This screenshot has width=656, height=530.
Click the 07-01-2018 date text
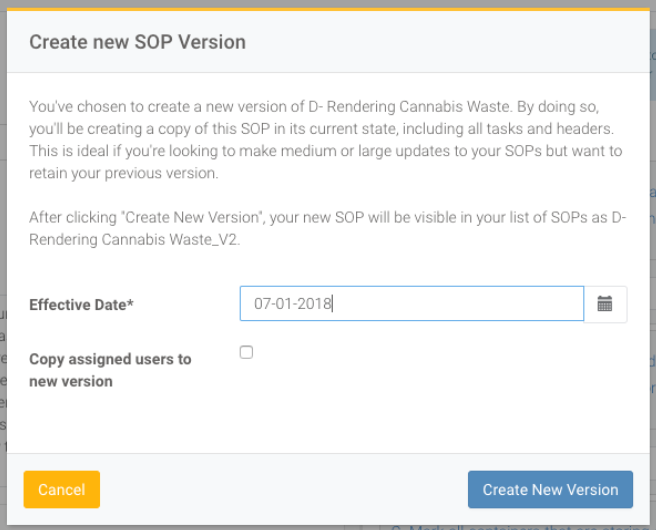tap(292, 304)
